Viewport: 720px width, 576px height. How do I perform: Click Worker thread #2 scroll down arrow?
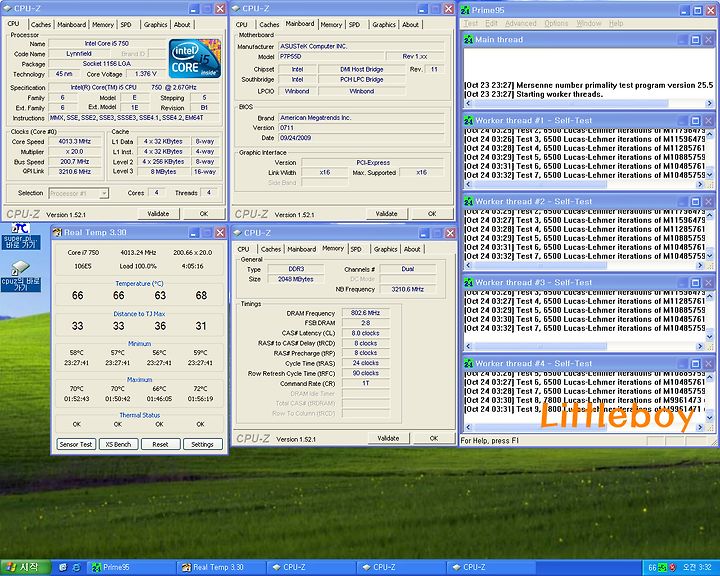tap(710, 256)
